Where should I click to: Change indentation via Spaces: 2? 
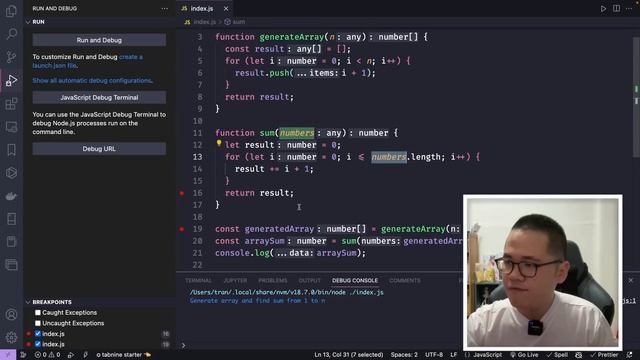click(404, 355)
